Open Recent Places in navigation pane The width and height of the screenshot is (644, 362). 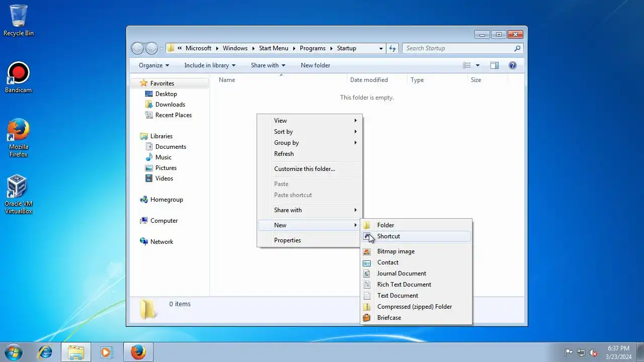point(174,115)
